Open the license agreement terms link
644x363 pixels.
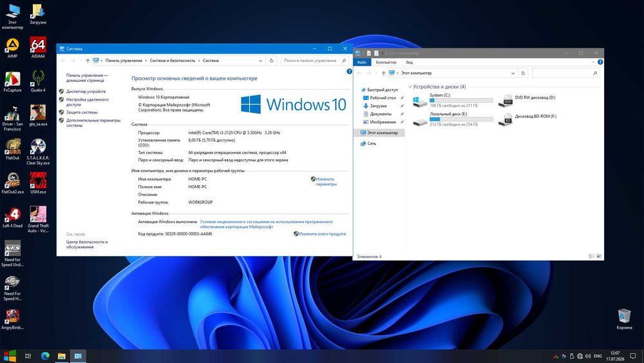point(266,224)
